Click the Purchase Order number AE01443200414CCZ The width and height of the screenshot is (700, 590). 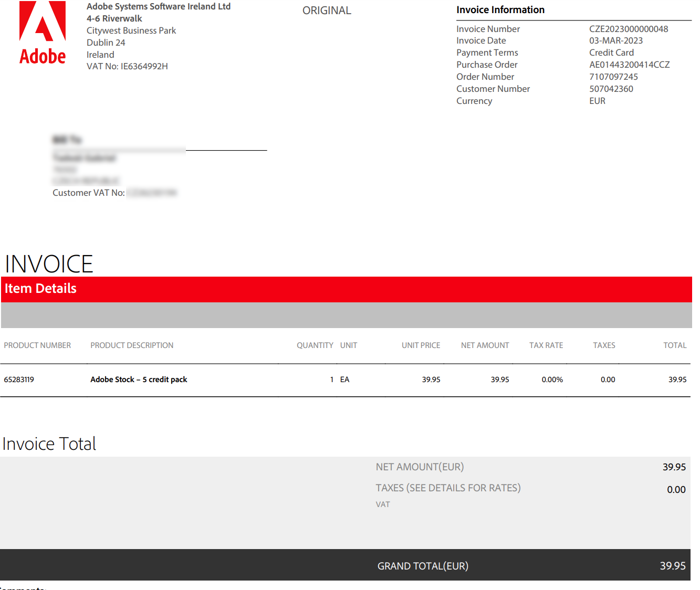(x=630, y=65)
